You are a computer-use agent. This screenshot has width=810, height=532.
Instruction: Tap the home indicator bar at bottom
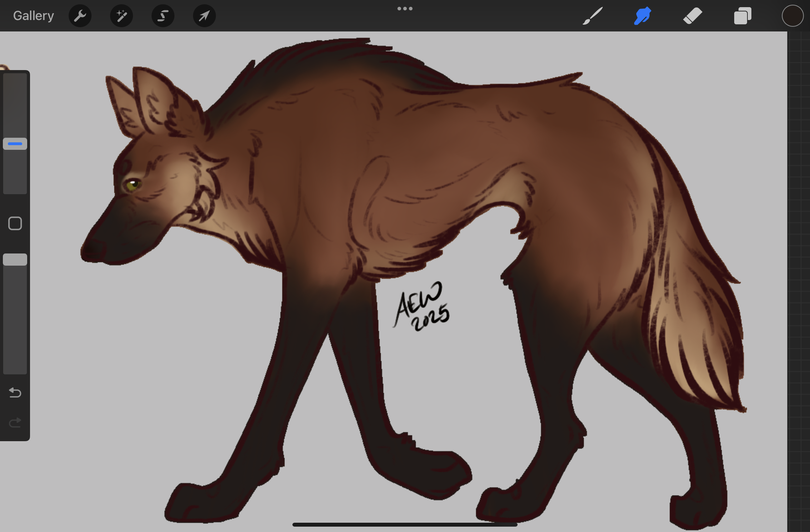pos(405,524)
